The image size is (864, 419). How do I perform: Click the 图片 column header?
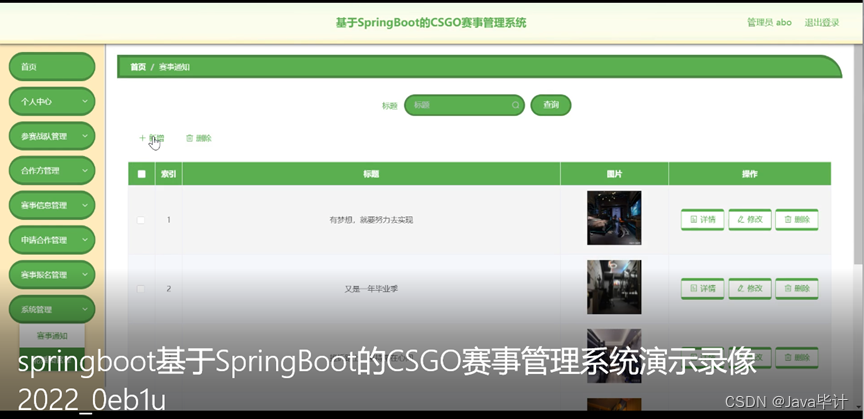coord(614,174)
